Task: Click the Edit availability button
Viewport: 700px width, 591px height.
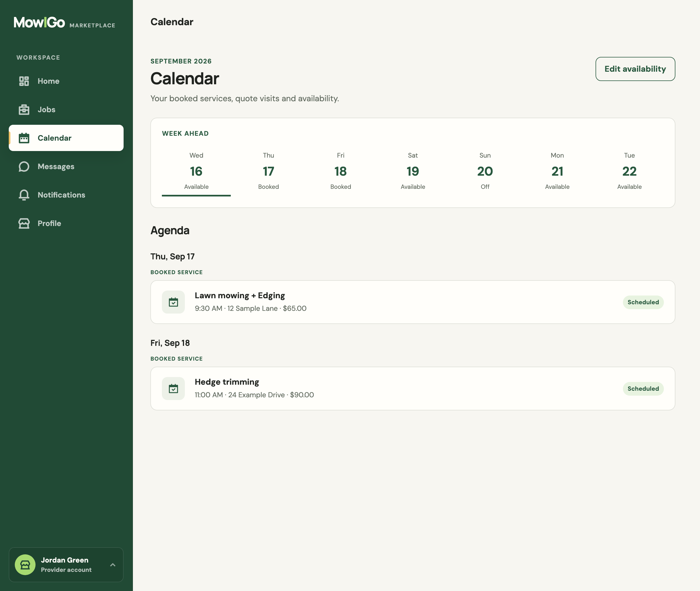Action: point(635,69)
